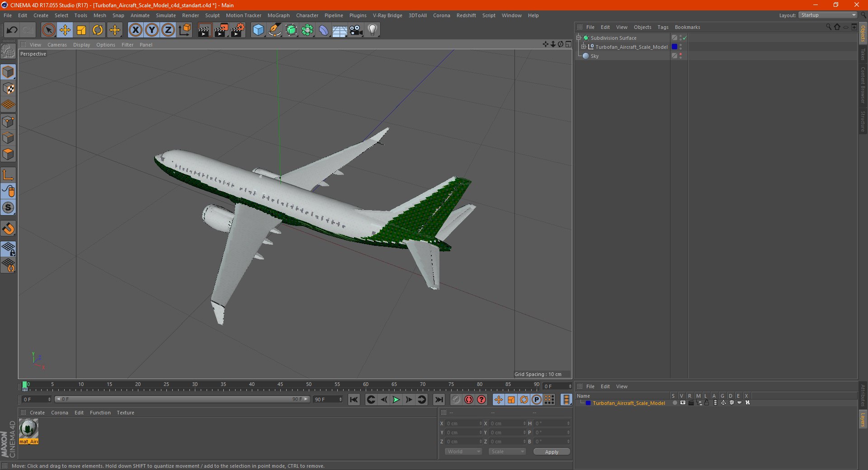The image size is (868, 470).
Task: Activate the Scale tool in top toolbar
Action: click(81, 30)
